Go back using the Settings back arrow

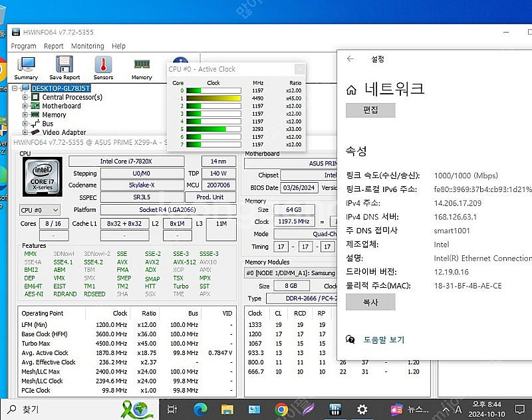(x=350, y=59)
